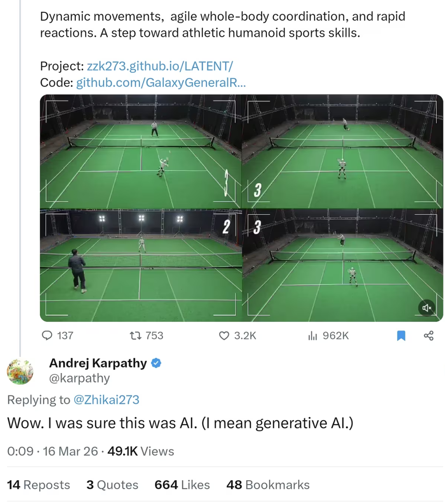This screenshot has height=504, width=445.
Task: Click the share icon
Action: pyautogui.click(x=429, y=336)
